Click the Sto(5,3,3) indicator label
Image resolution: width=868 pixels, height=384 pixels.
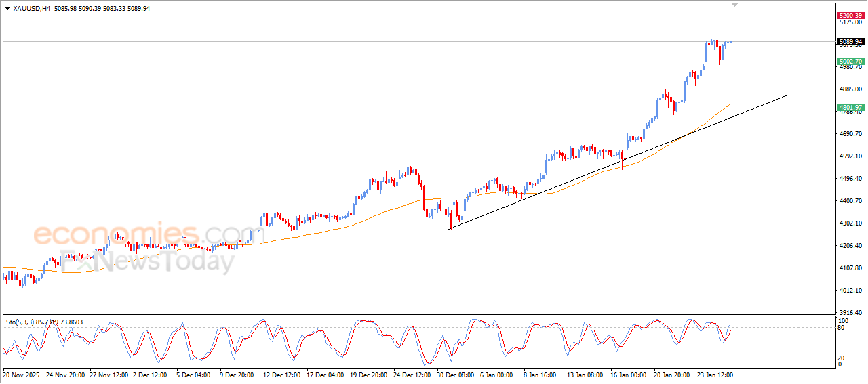pyautogui.click(x=20, y=322)
